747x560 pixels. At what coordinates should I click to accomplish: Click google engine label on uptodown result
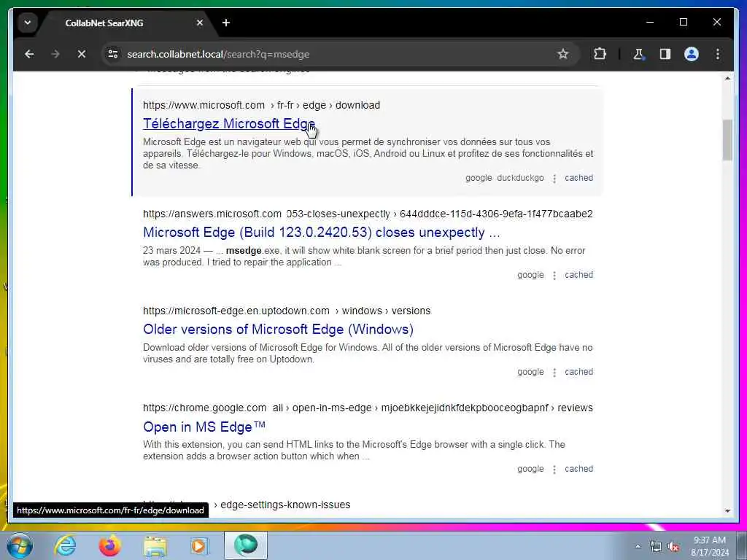[530, 372]
